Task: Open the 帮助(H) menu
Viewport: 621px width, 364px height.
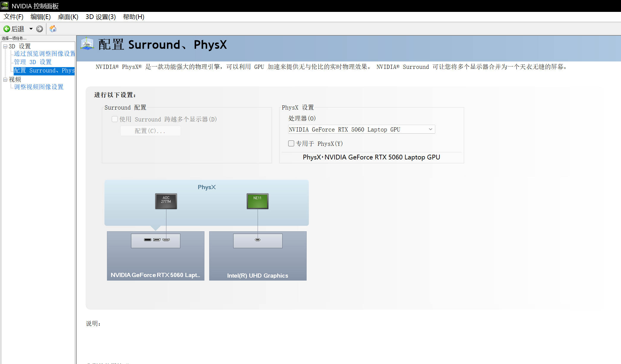Action: click(x=133, y=17)
